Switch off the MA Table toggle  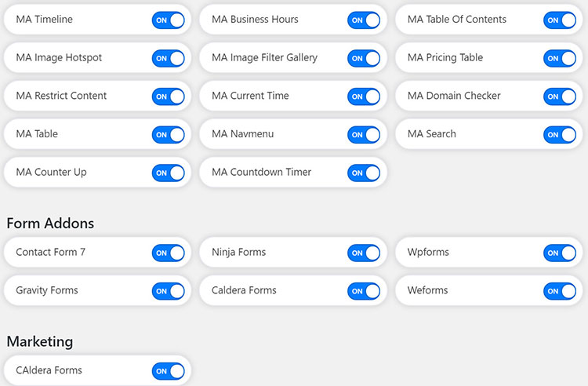pos(169,134)
